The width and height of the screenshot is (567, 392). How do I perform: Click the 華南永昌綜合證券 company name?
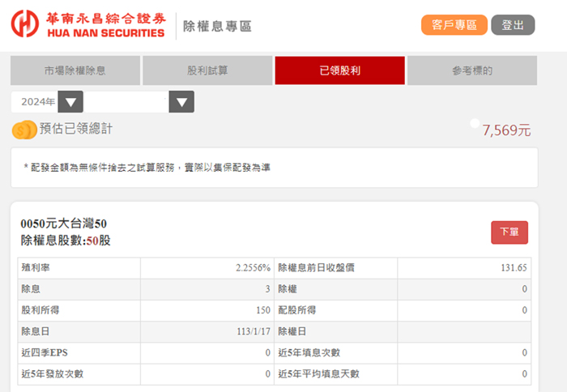click(106, 19)
